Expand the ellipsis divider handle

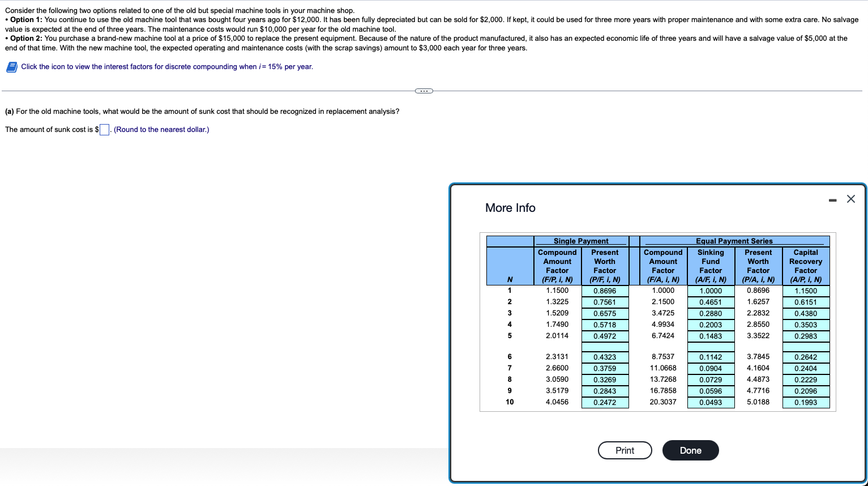tap(424, 91)
